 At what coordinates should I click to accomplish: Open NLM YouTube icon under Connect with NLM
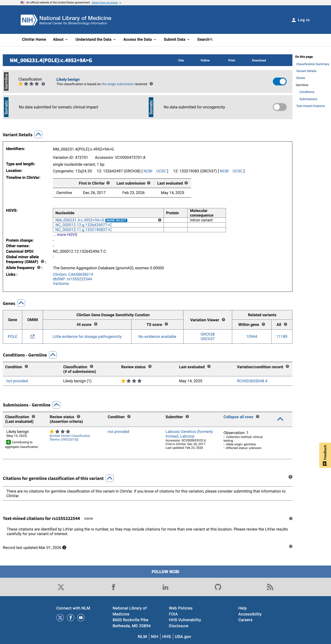pos(81,618)
